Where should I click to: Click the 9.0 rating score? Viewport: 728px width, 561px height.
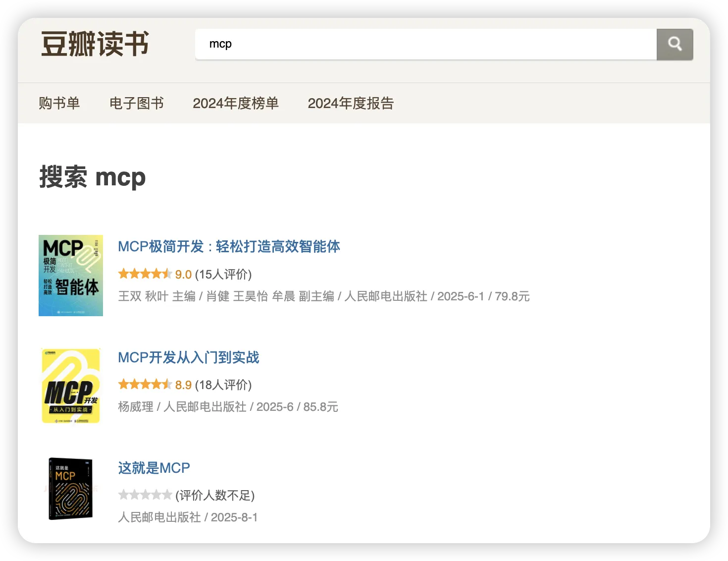[183, 275]
